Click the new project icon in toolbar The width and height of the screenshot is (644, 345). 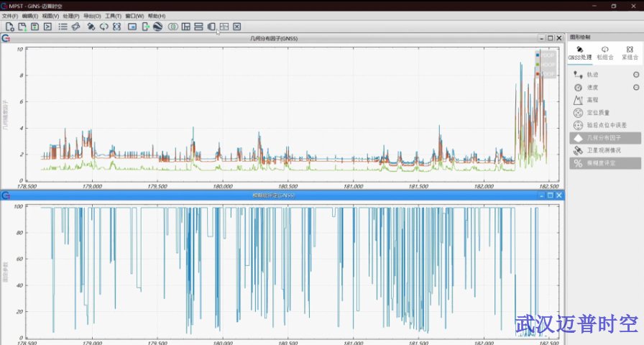click(9, 27)
